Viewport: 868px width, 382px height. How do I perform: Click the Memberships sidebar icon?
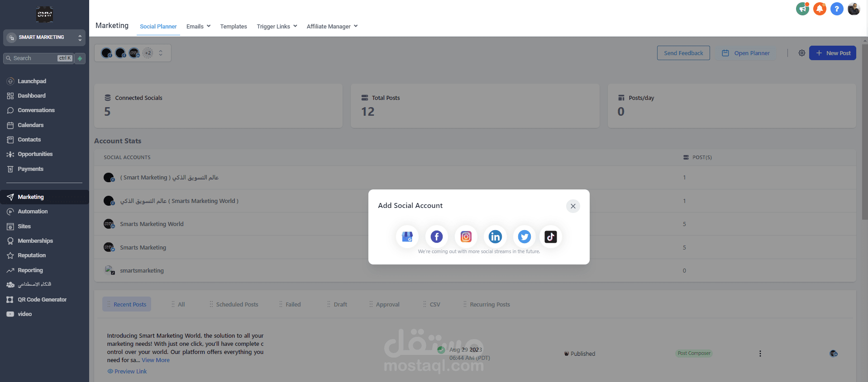pyautogui.click(x=10, y=241)
